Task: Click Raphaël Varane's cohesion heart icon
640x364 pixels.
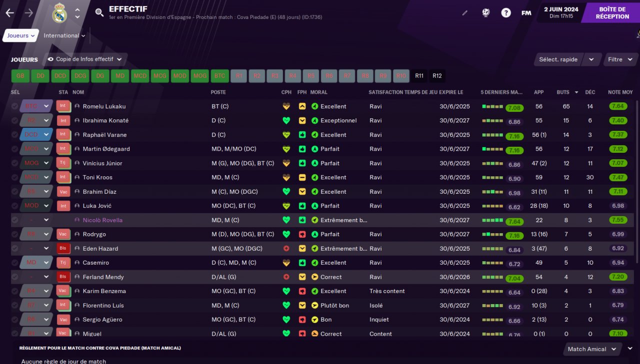Action: point(286,135)
